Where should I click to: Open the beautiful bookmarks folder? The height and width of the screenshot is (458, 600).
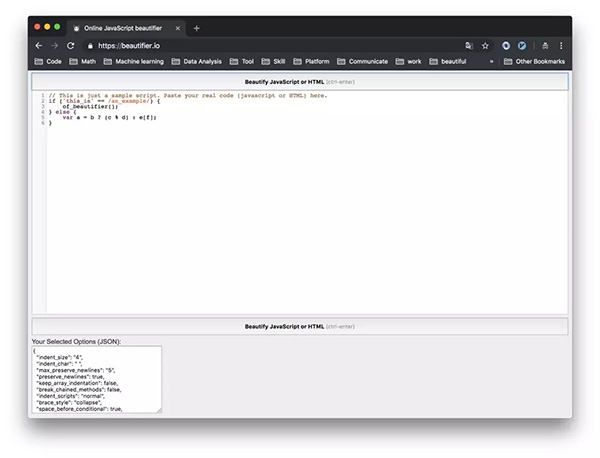pyautogui.click(x=448, y=62)
